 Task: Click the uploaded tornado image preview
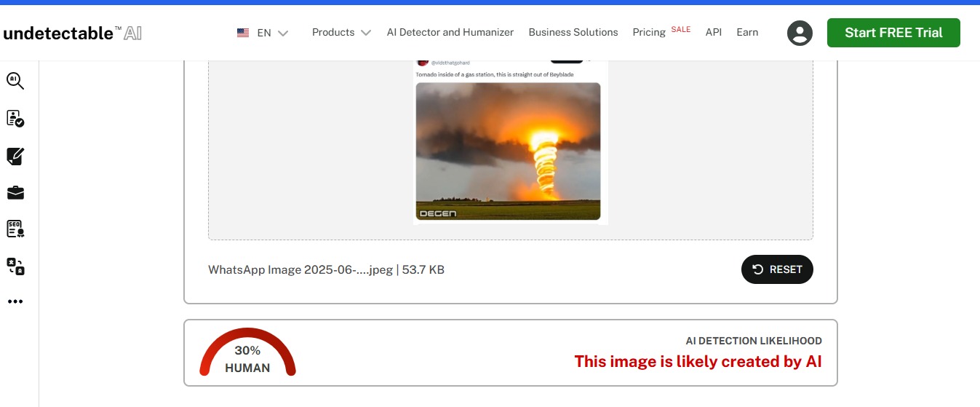click(x=508, y=151)
